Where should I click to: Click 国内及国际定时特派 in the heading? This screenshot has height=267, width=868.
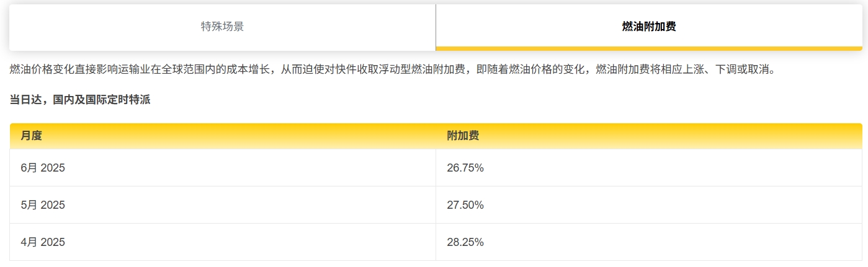pyautogui.click(x=102, y=100)
